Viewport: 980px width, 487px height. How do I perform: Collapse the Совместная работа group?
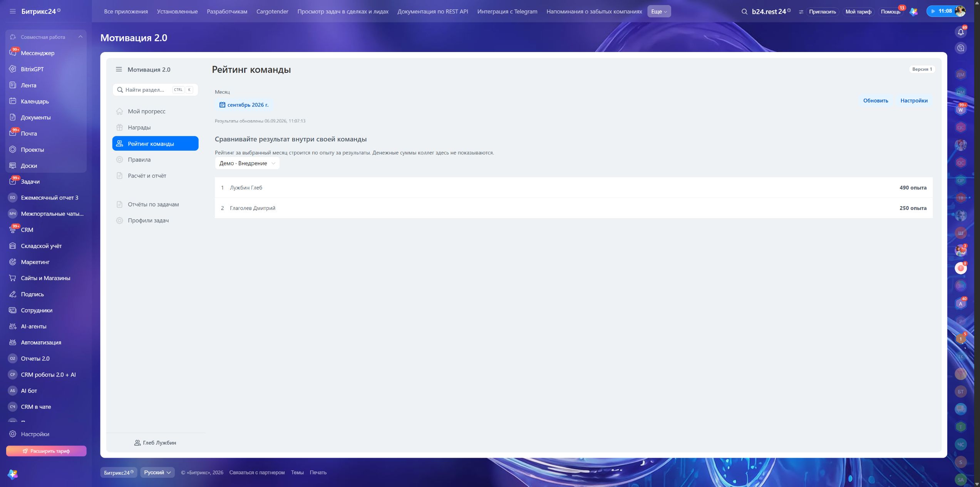[x=80, y=37]
